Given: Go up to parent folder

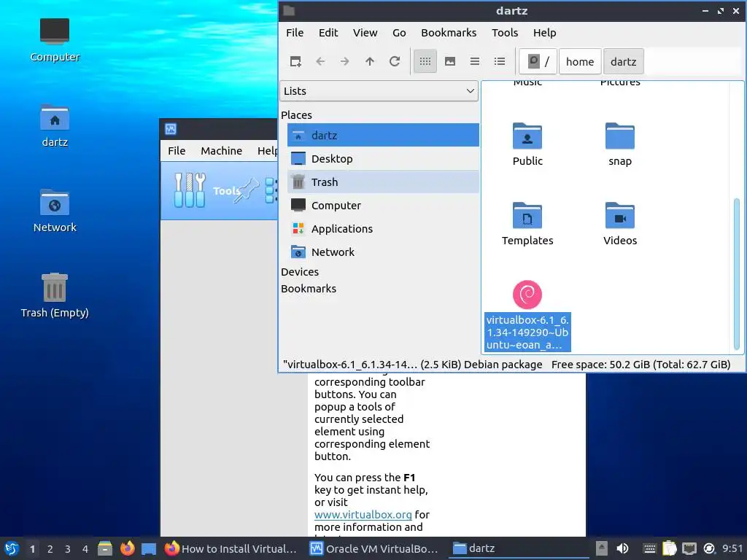Looking at the screenshot, I should [370, 61].
